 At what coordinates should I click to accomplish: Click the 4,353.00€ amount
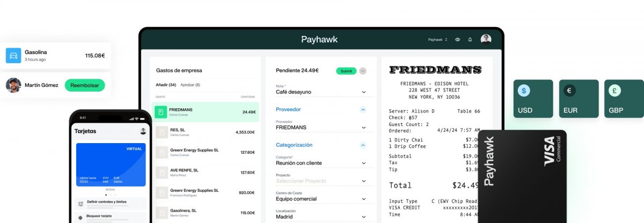point(245,132)
